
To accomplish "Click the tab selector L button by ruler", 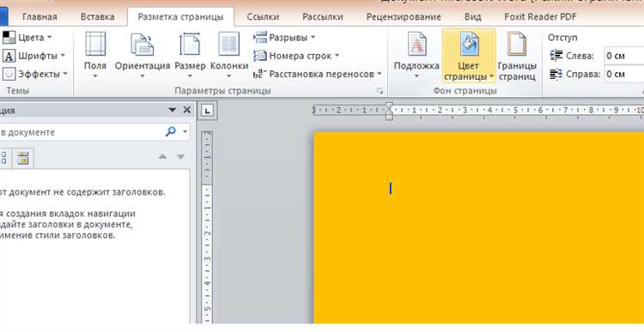I will coord(208,111).
